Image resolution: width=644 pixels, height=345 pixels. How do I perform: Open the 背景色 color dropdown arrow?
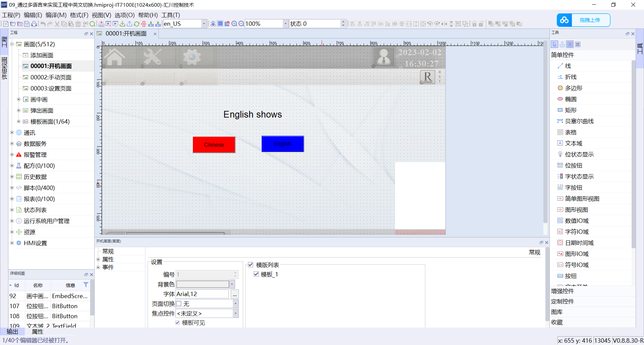click(232, 284)
